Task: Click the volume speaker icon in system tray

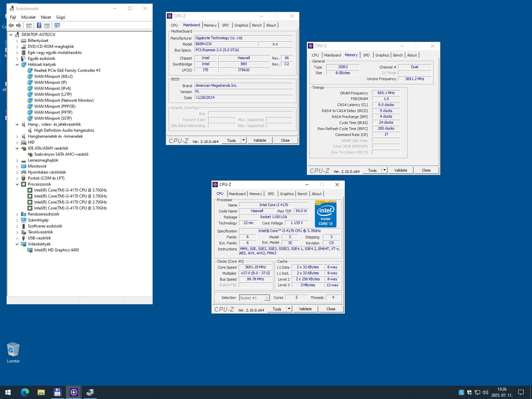Action: (485, 392)
